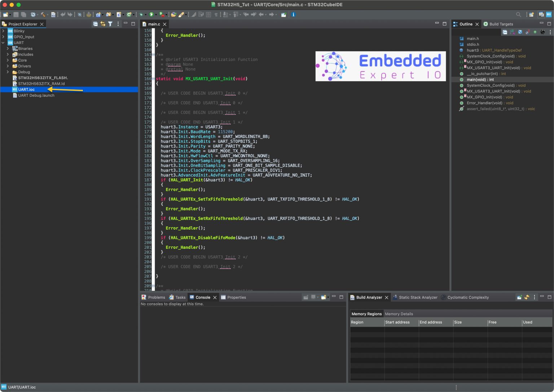The width and height of the screenshot is (554, 392).
Task: Switch to the Static Stack Analyzer tab
Action: [418, 297]
